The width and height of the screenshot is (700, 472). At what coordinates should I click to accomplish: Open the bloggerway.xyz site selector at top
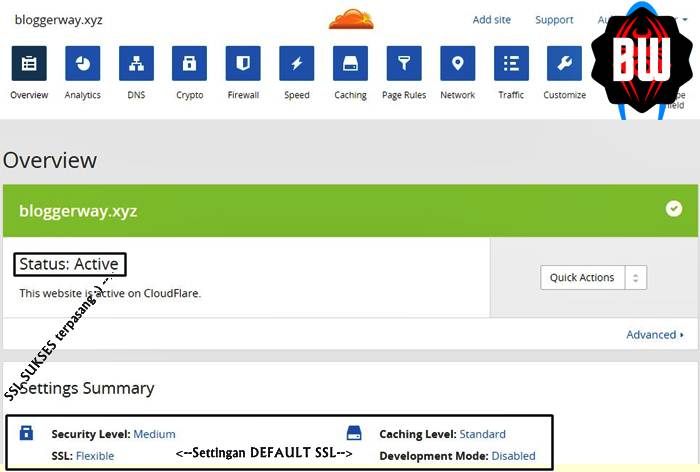pyautogui.click(x=58, y=20)
